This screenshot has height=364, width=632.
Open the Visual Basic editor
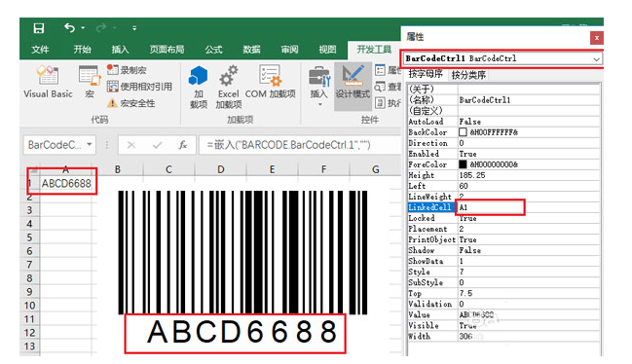(x=48, y=82)
